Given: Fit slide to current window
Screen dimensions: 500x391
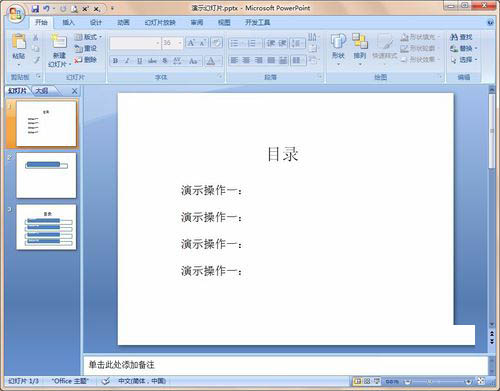Looking at the screenshot, I should click(481, 381).
